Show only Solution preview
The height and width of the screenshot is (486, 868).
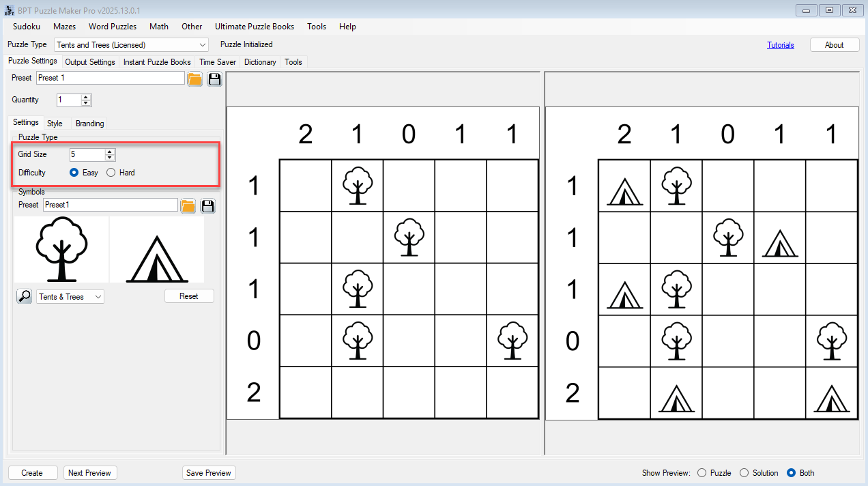coord(744,473)
